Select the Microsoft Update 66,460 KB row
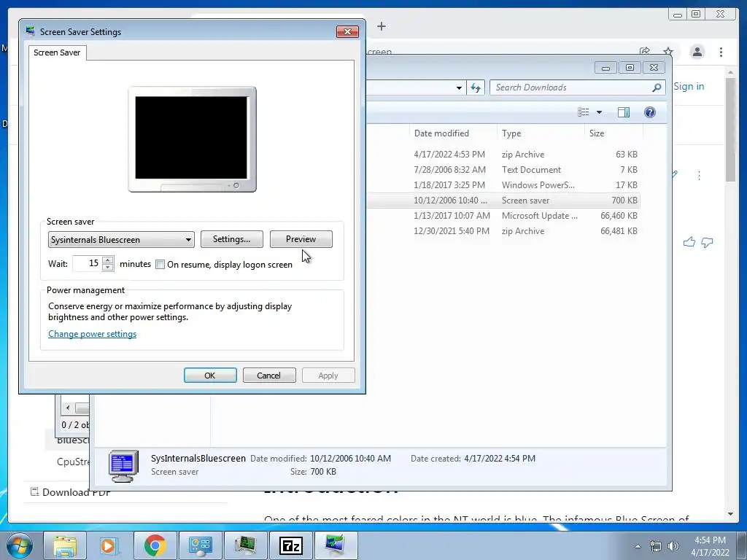This screenshot has height=560, width=747. click(503, 216)
